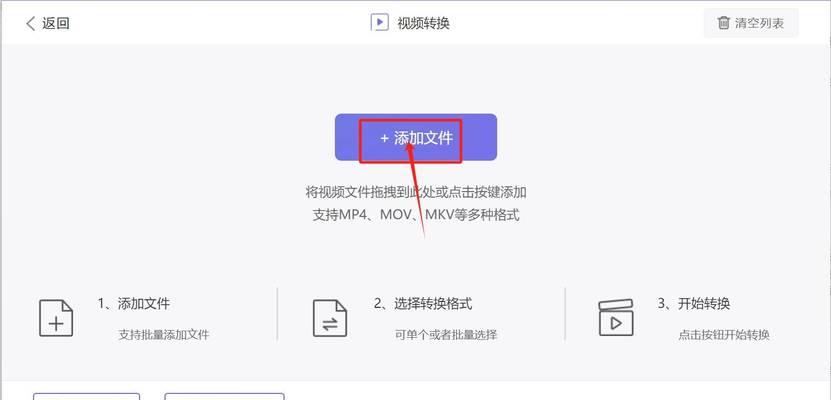
Task: Click the 支持批量添加文件 description
Action: pos(164,334)
